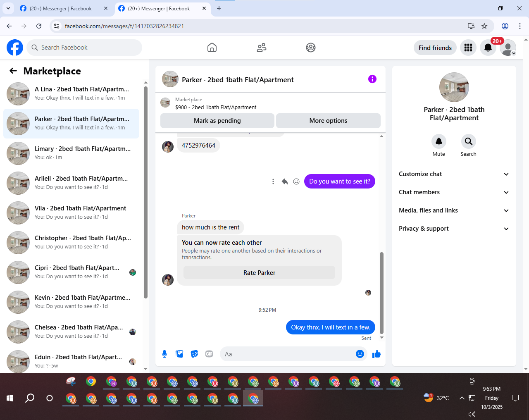Viewport: 529px width, 420px height.
Task: Mute the conversation using bell icon
Action: pyautogui.click(x=439, y=141)
